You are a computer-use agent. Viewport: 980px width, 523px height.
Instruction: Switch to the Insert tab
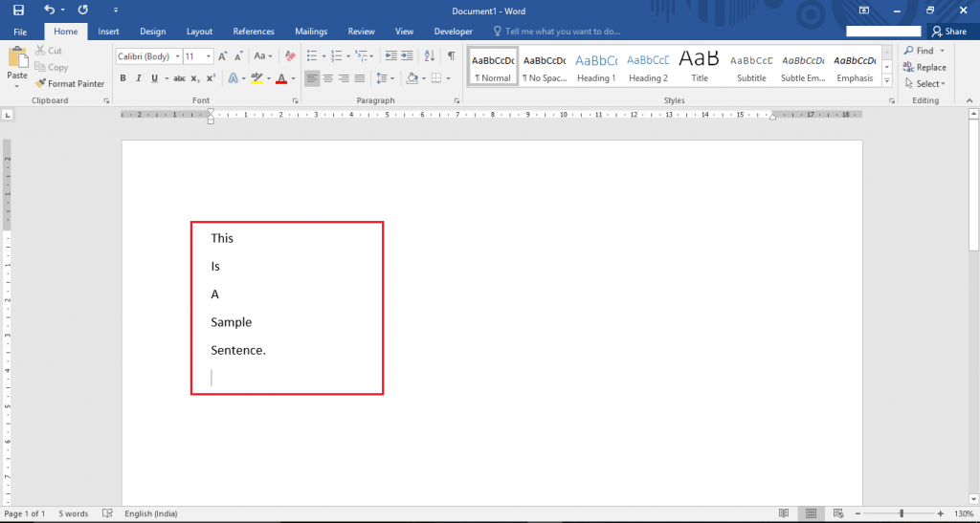pyautogui.click(x=108, y=32)
